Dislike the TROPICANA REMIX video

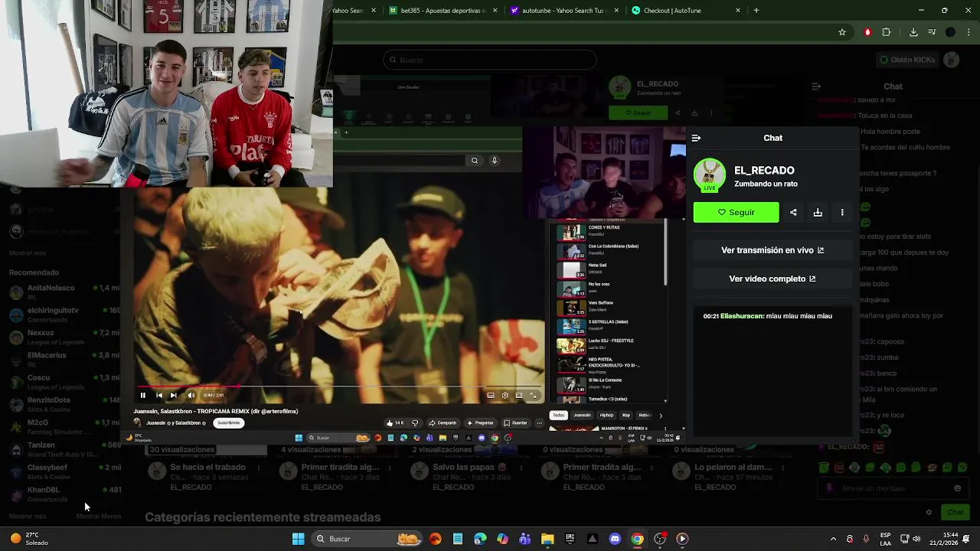point(415,422)
